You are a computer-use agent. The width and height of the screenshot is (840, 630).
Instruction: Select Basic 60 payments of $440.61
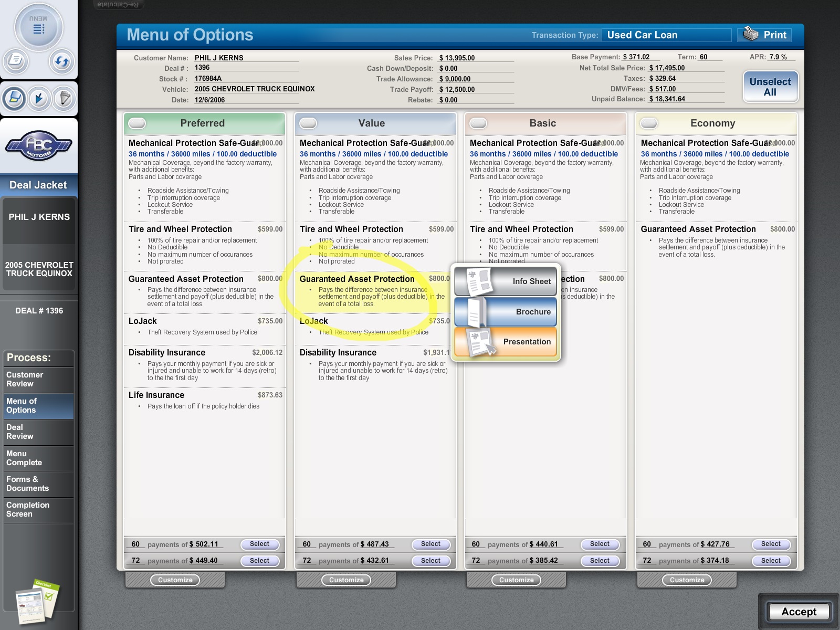pos(600,544)
